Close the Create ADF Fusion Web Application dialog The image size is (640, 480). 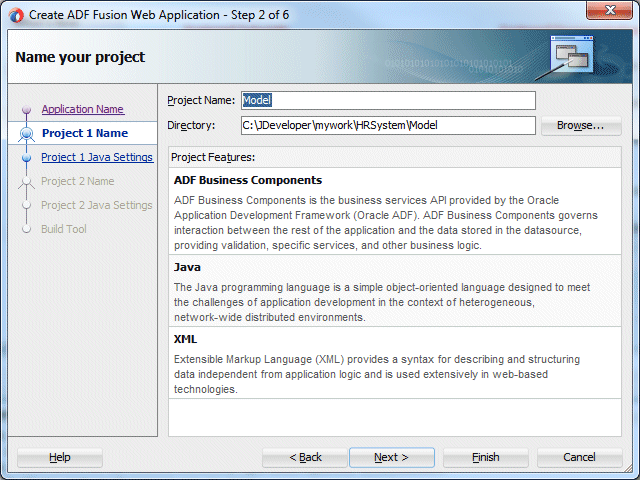pos(609,10)
